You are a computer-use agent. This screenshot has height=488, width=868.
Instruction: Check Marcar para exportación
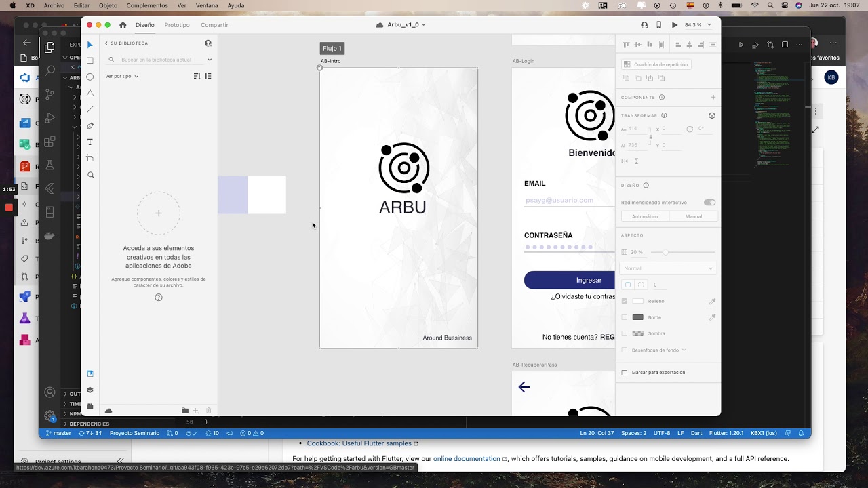tap(625, 373)
